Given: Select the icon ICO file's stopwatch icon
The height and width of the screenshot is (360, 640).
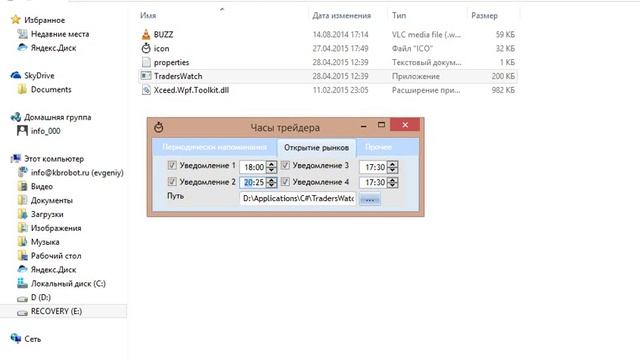Looking at the screenshot, I should [146, 48].
